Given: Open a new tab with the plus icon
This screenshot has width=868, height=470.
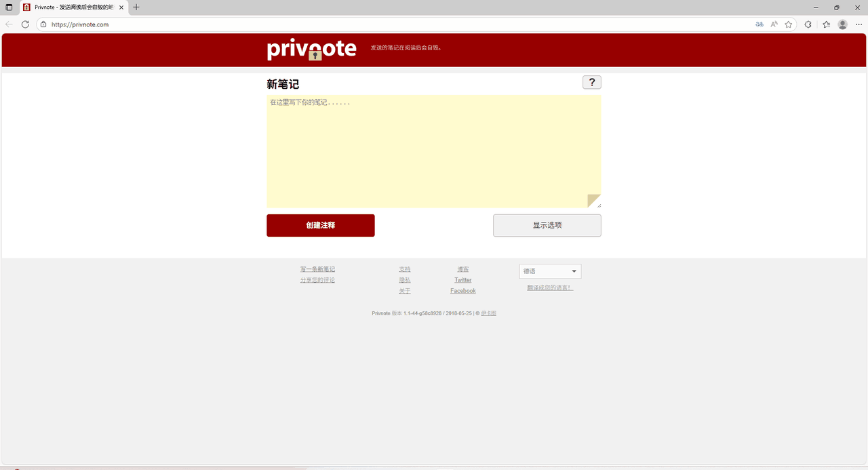Looking at the screenshot, I should [136, 7].
